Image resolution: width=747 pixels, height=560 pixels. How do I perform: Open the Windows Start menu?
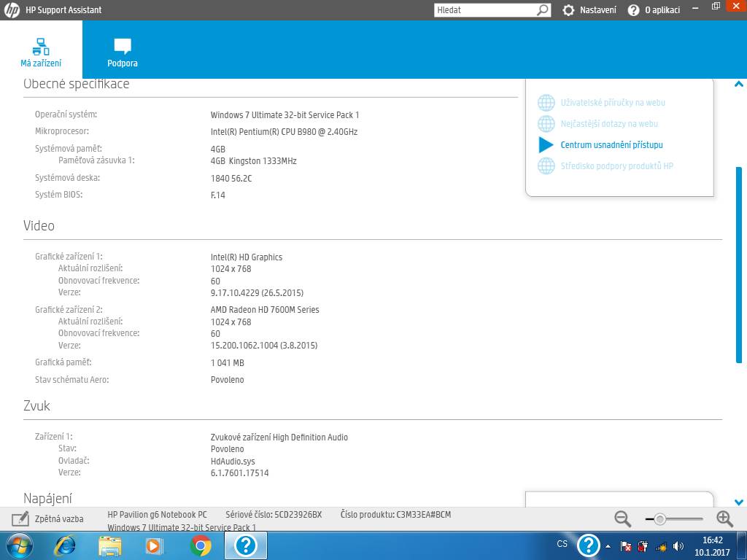19,545
